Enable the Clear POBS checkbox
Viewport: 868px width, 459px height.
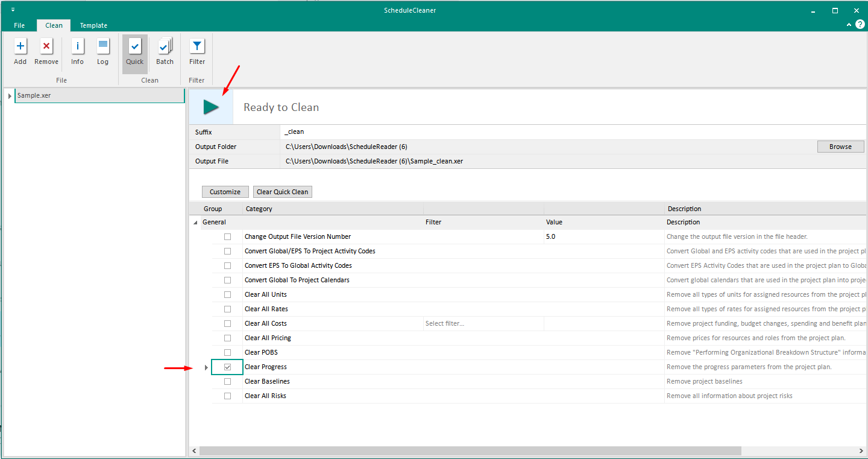pos(227,352)
